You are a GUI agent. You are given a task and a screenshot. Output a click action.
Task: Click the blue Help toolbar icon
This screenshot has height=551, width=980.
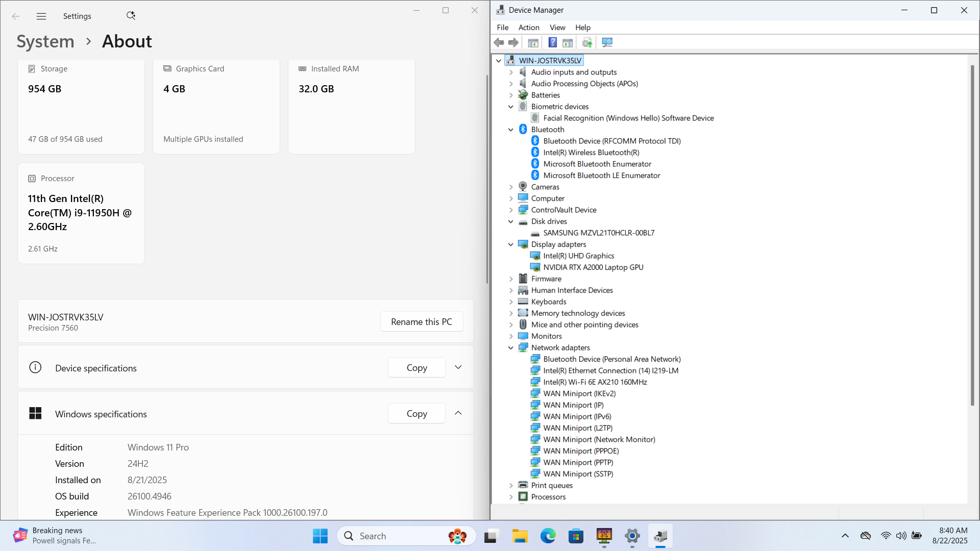click(x=552, y=43)
